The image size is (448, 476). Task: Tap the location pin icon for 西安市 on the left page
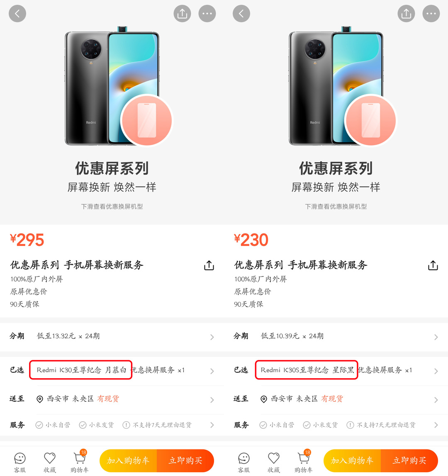(40, 399)
